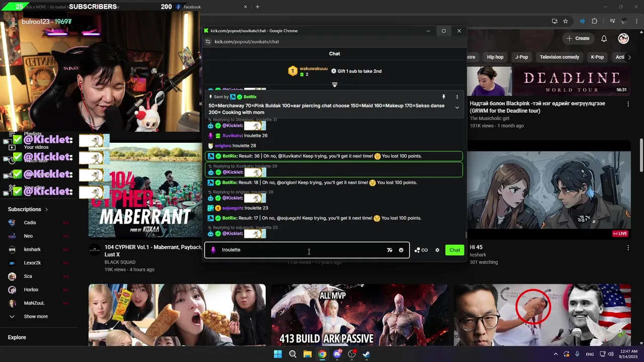Open chat settings gear in Kick popout
The width and height of the screenshot is (644, 362).
coord(437,250)
